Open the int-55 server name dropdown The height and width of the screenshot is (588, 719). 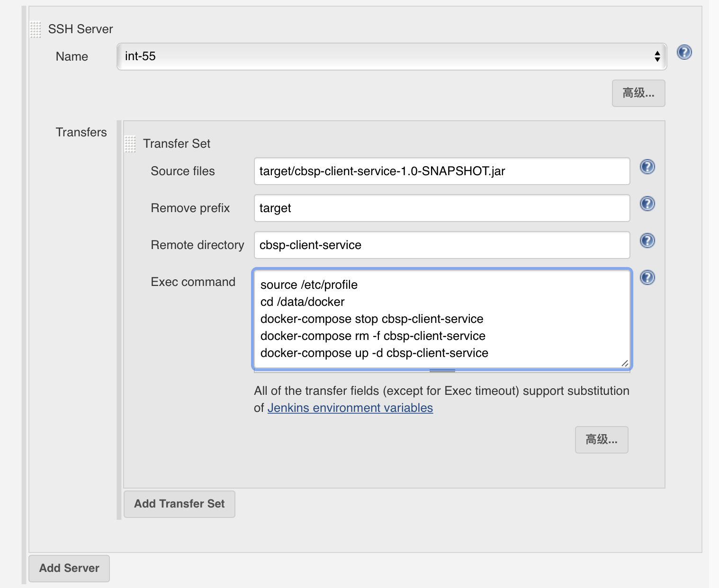(x=392, y=56)
